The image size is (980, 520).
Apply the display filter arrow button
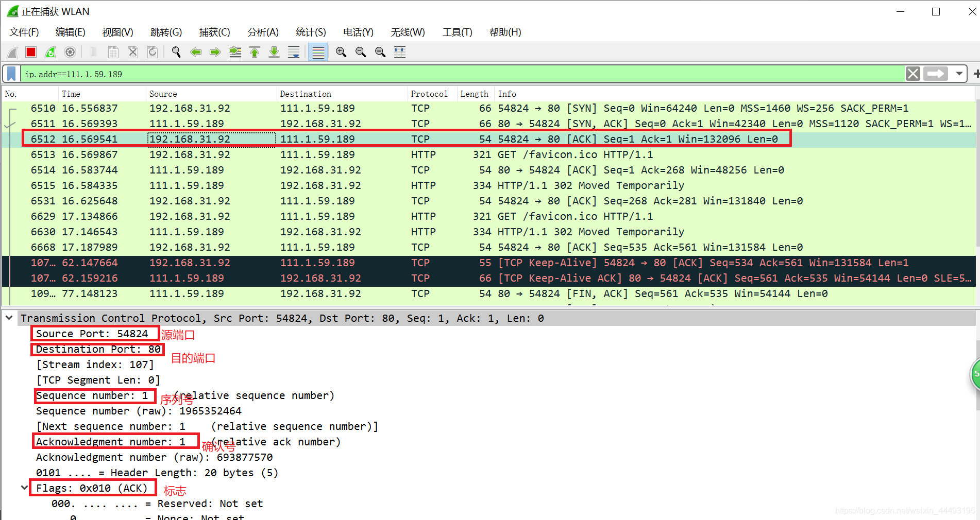click(935, 74)
